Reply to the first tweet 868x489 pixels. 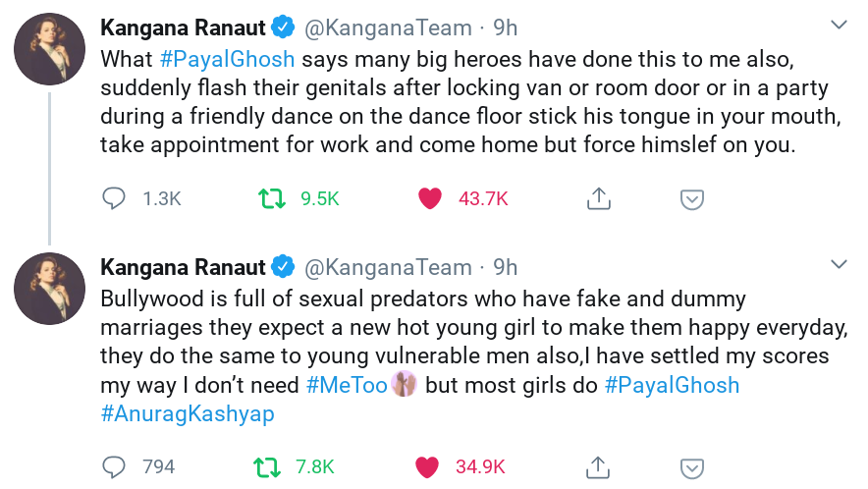[x=115, y=198]
